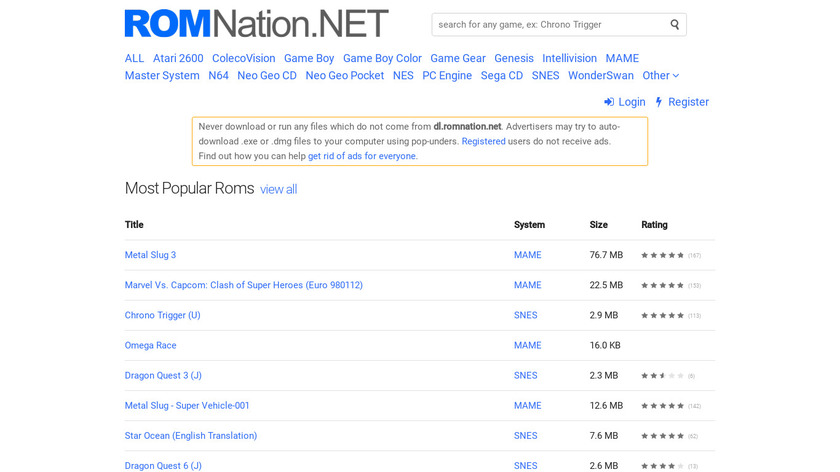Open the Game Boy Color category
The width and height of the screenshot is (840, 472).
click(x=382, y=58)
